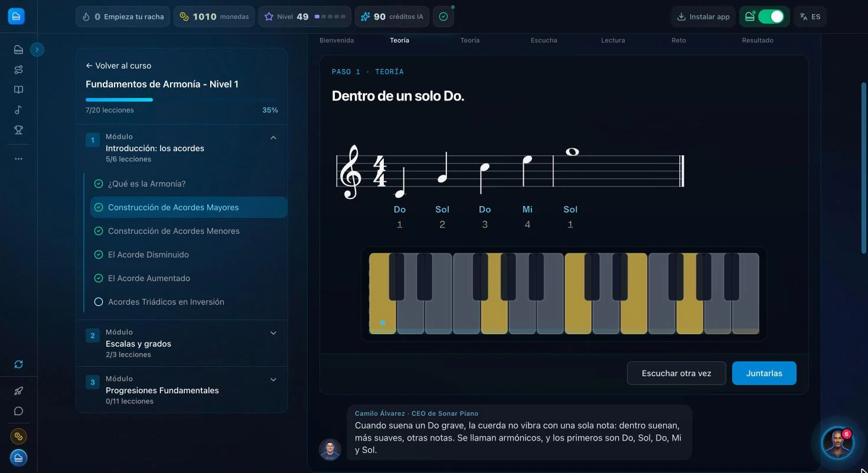Click the PASO 1 · TEORÍA label
Image resolution: width=868 pixels, height=473 pixels.
tap(368, 71)
